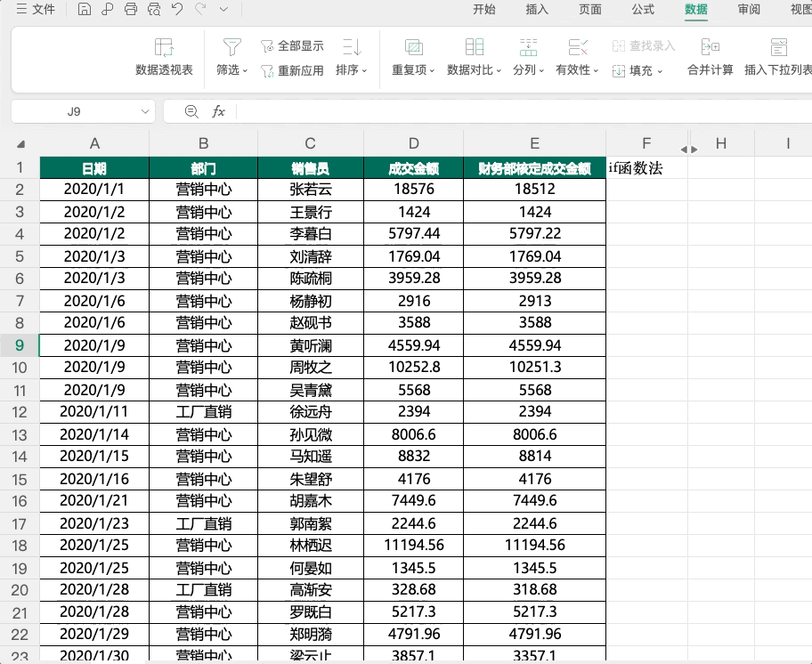
Task: Click date cell 2020/1/21
Action: 94,501
